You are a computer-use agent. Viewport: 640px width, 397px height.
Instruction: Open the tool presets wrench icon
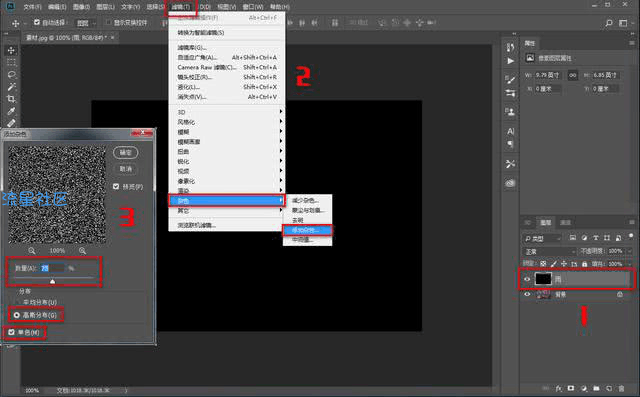tap(510, 164)
